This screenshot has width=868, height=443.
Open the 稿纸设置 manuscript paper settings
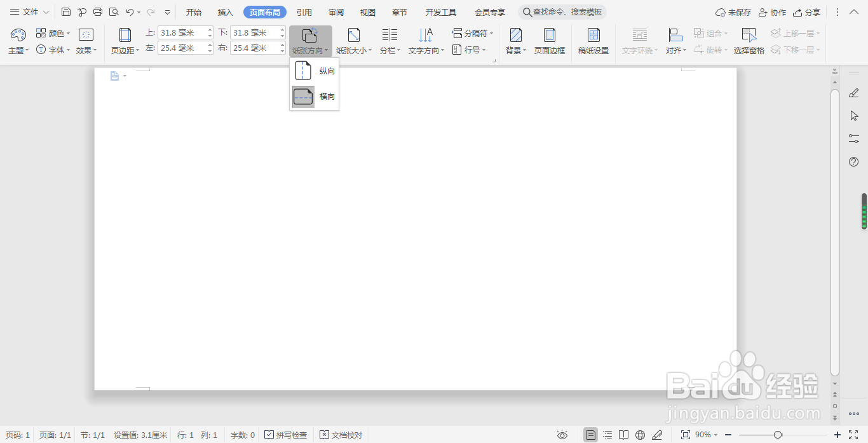pos(593,41)
